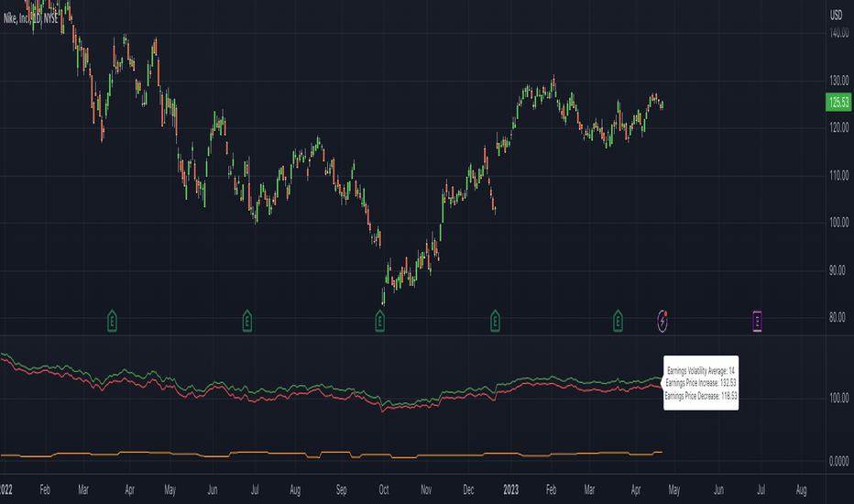Click the Nike, Inc. symbol title
854x504 pixels.
coord(30,18)
